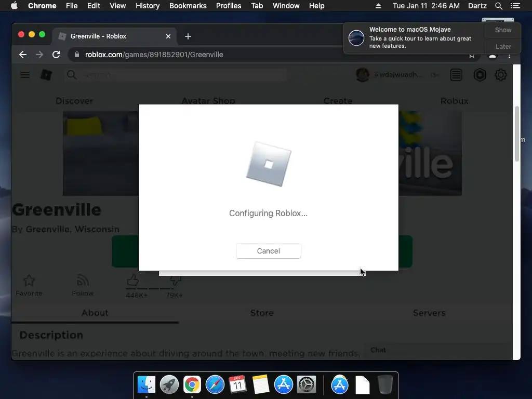Image resolution: width=532 pixels, height=399 pixels.
Task: Open the Profiles menu
Action: (229, 6)
